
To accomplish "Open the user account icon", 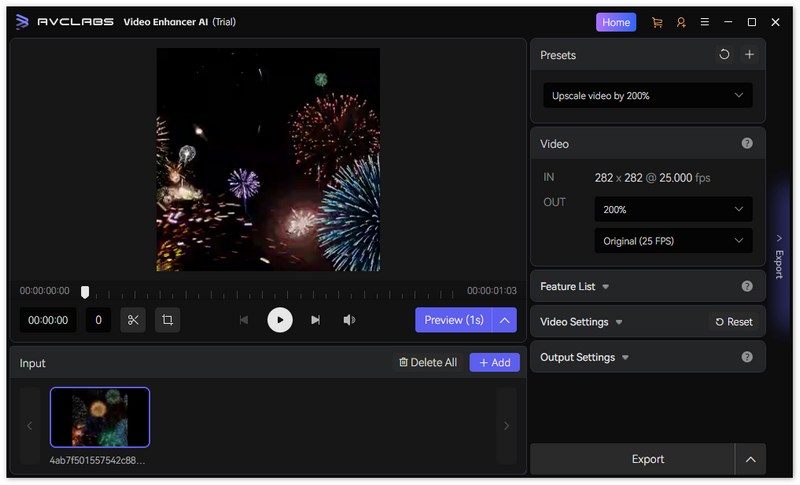I will coord(681,22).
